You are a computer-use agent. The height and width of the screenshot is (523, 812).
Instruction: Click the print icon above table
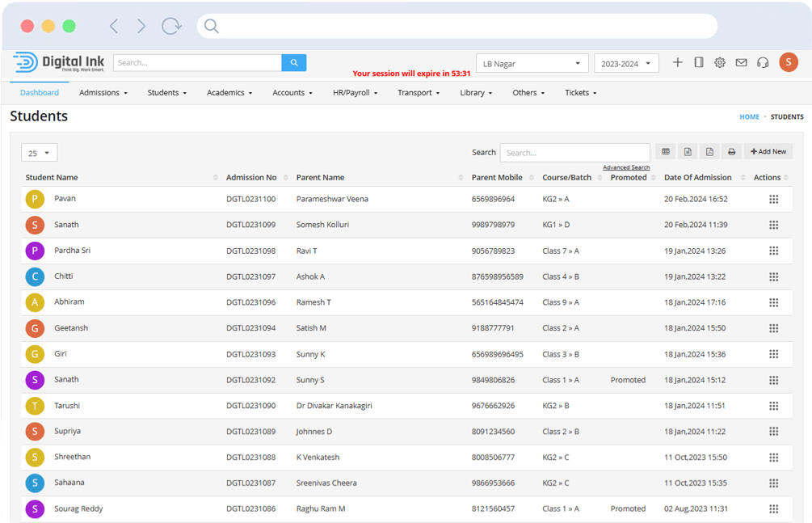tap(731, 152)
